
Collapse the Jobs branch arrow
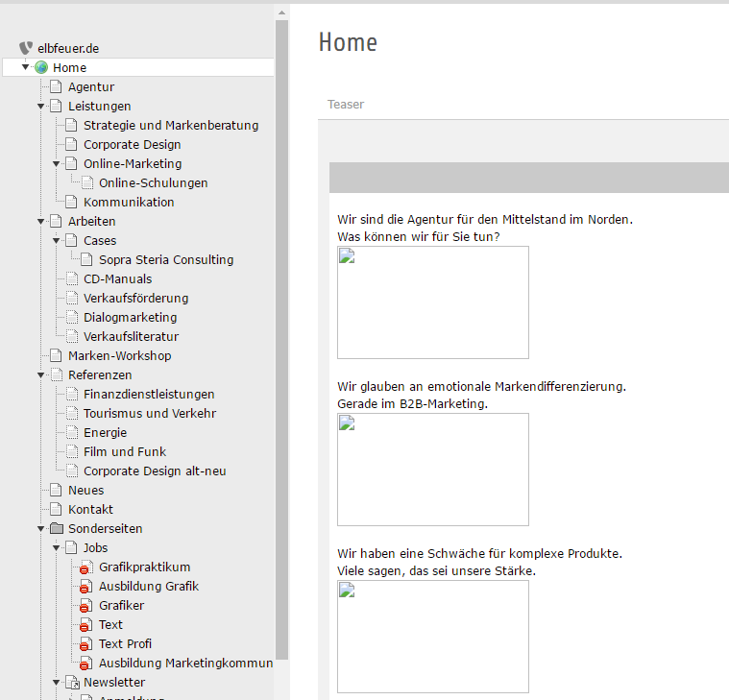tap(57, 548)
